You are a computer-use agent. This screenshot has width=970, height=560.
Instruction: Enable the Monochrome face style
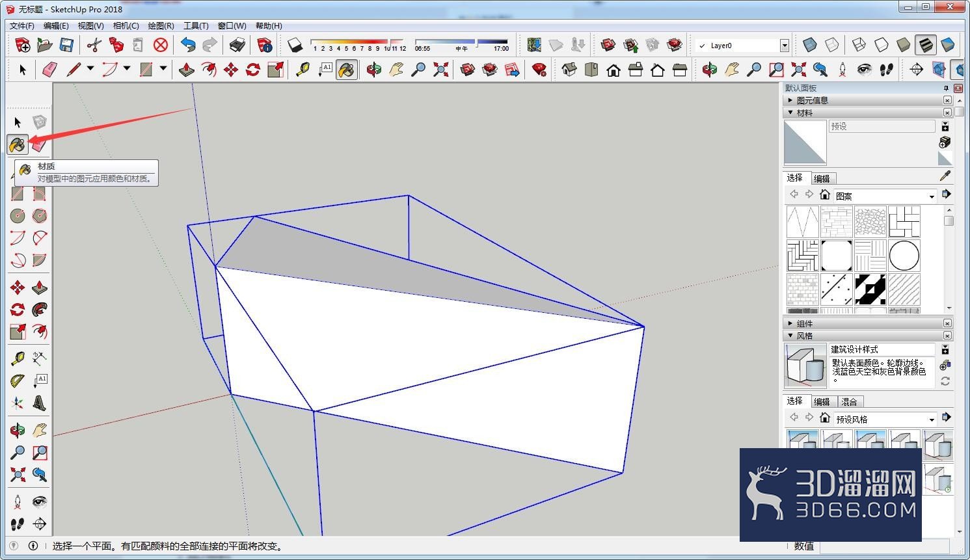(948, 45)
